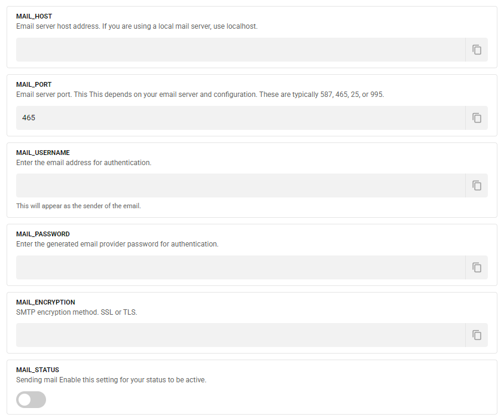Click the MAIL_HOST heading label
Screen dimensions: 504x420
coord(34,17)
